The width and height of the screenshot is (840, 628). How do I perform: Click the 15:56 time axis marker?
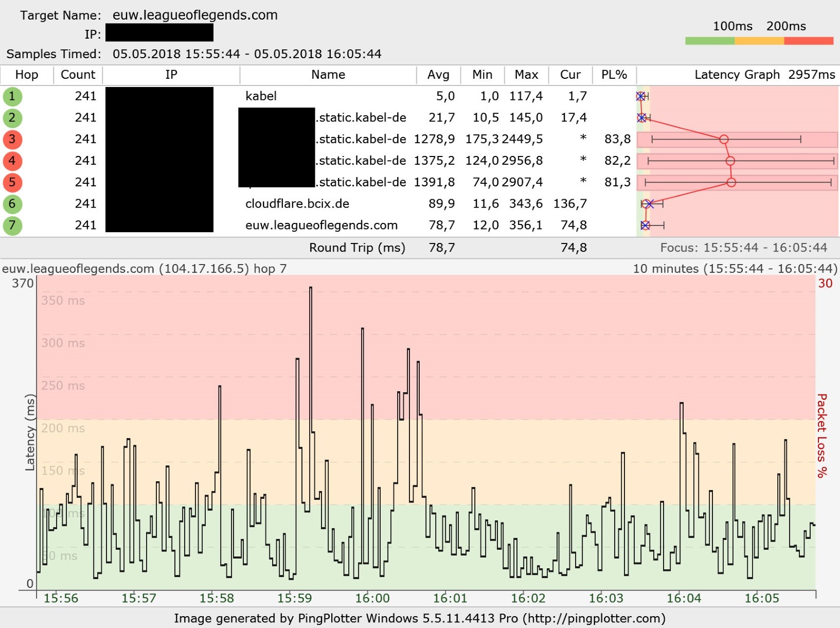(x=61, y=599)
